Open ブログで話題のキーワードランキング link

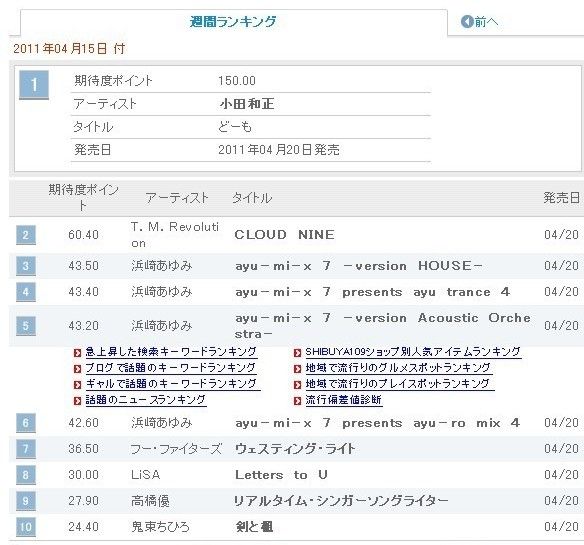click(x=171, y=368)
